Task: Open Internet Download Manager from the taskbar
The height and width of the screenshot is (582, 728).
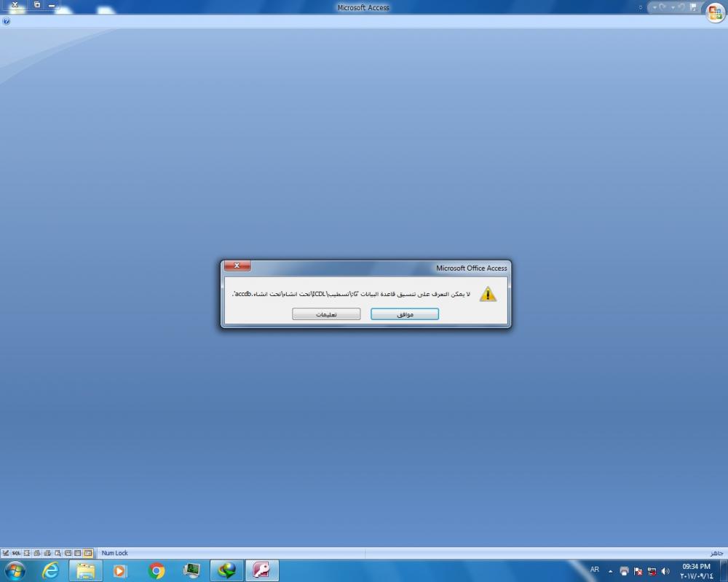Action: point(226,570)
